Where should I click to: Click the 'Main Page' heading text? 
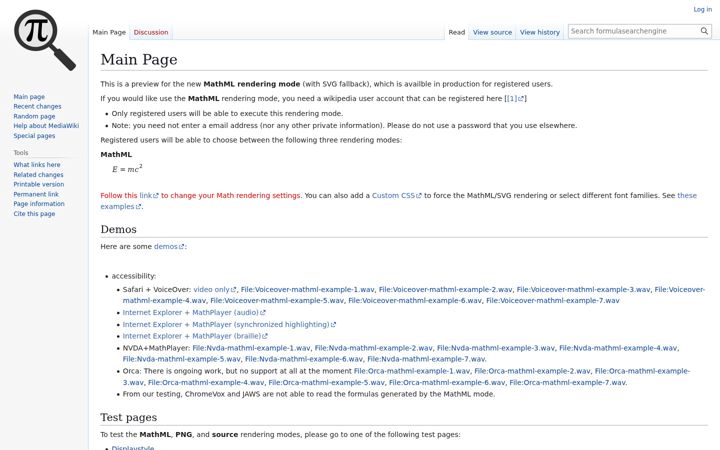[x=139, y=60]
